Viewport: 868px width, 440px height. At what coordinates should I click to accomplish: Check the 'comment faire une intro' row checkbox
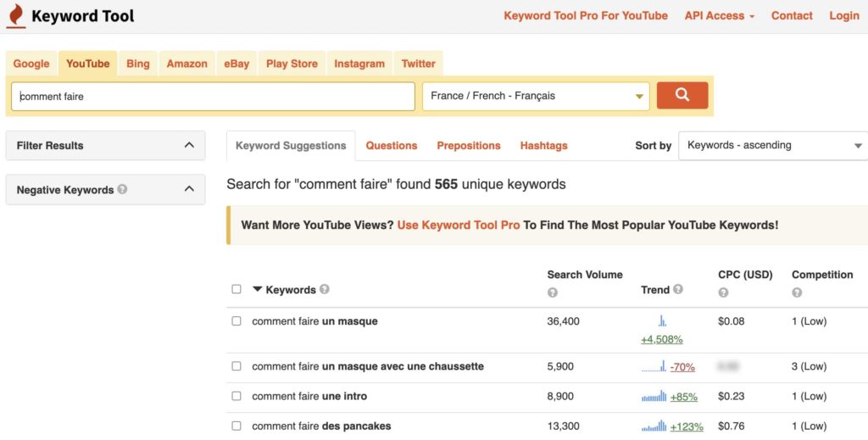(x=236, y=396)
